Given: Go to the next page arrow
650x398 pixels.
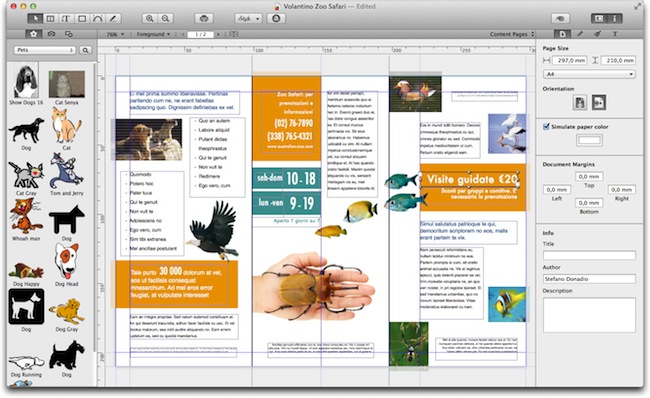Looking at the screenshot, I should click(218, 34).
